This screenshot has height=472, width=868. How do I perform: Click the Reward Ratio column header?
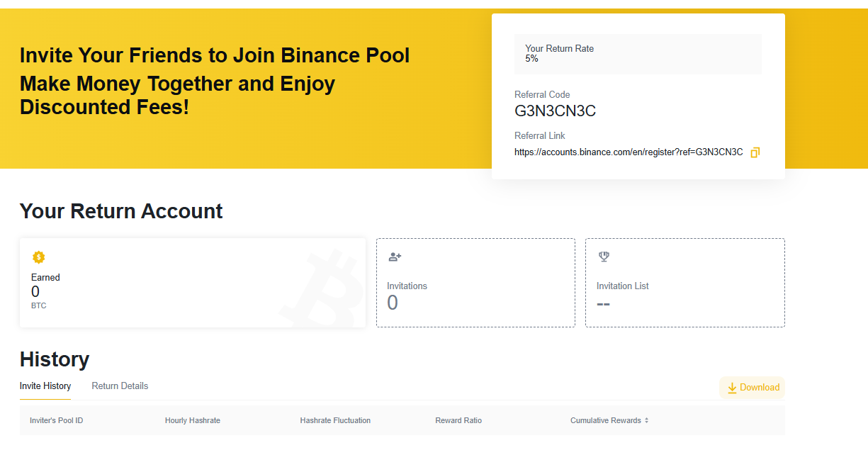[458, 421]
